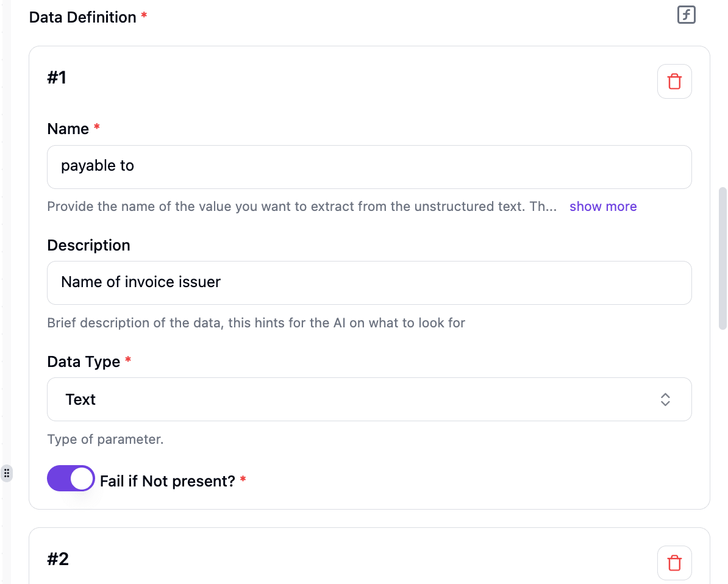This screenshot has width=728, height=584.
Task: Focus the Description field with invoice issuer
Action: (369, 283)
